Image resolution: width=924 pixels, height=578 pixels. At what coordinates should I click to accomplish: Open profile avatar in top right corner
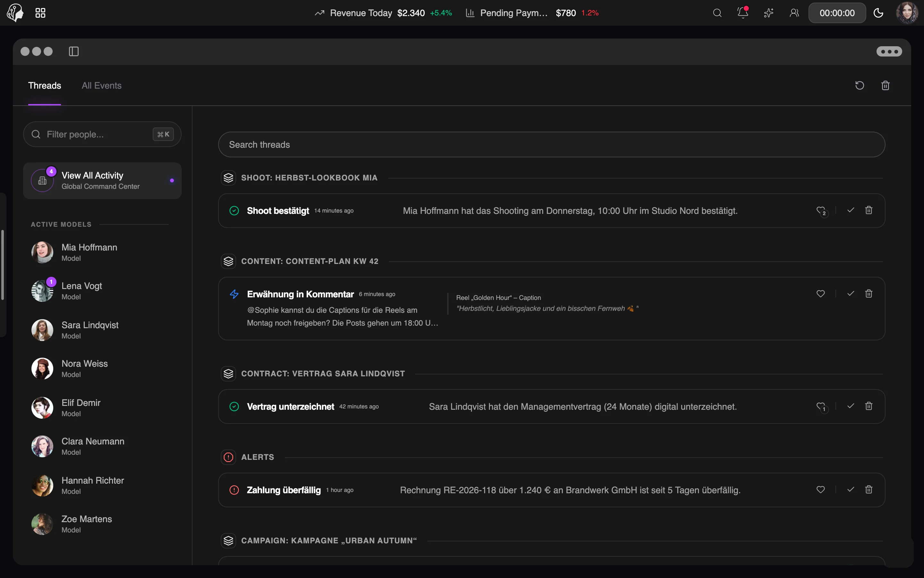pos(907,13)
